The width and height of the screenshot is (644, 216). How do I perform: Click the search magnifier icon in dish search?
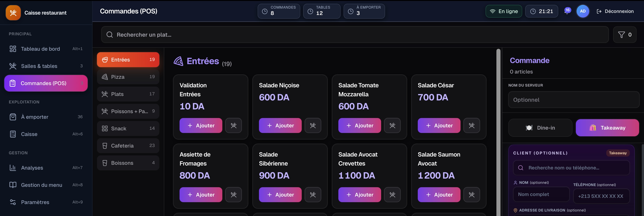point(109,35)
